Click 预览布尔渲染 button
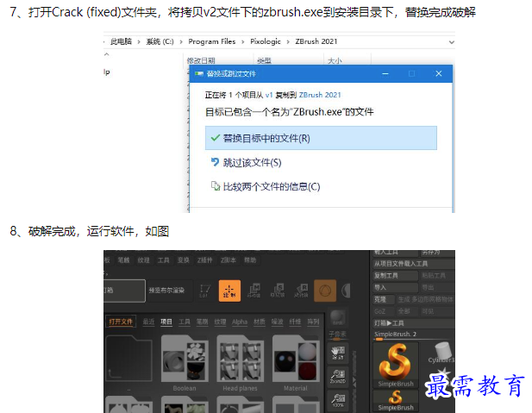This screenshot has height=413, width=532. tap(169, 291)
